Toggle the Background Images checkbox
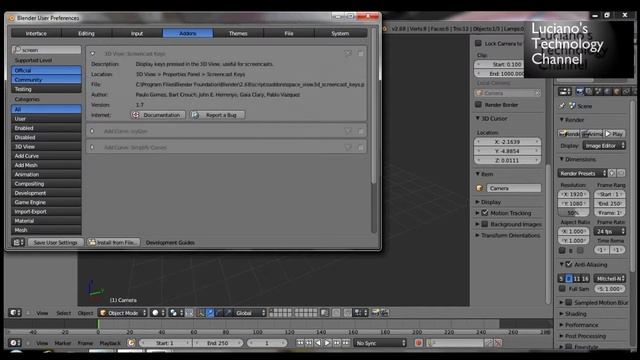The height and width of the screenshot is (360, 640). click(485, 224)
